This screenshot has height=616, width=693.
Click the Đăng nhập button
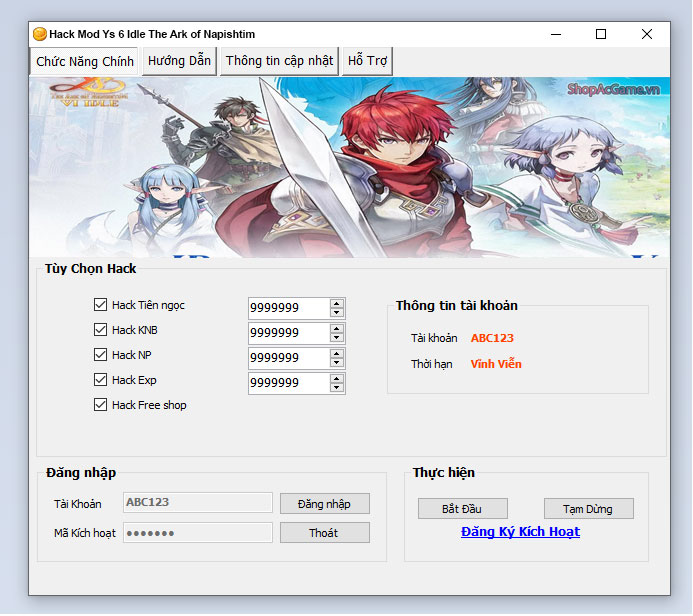325,504
